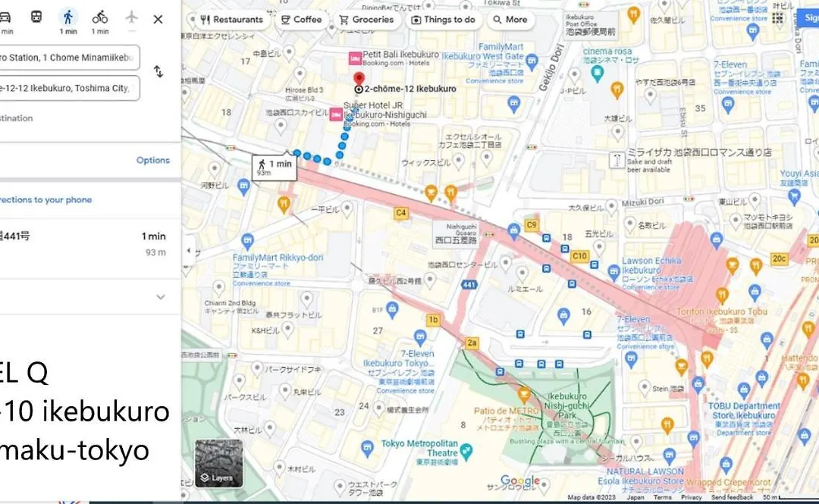Open the FamilyMart Ikebukuro West Gate marker
819x504 pixels.
(532, 61)
